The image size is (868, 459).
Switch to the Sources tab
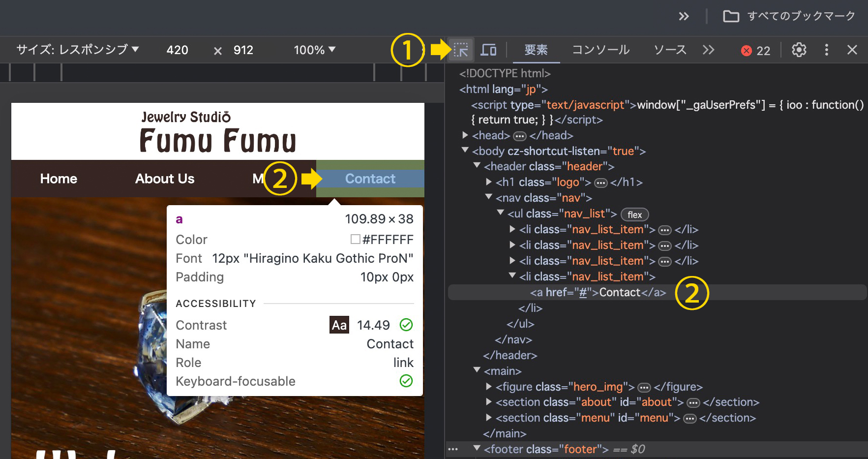670,50
